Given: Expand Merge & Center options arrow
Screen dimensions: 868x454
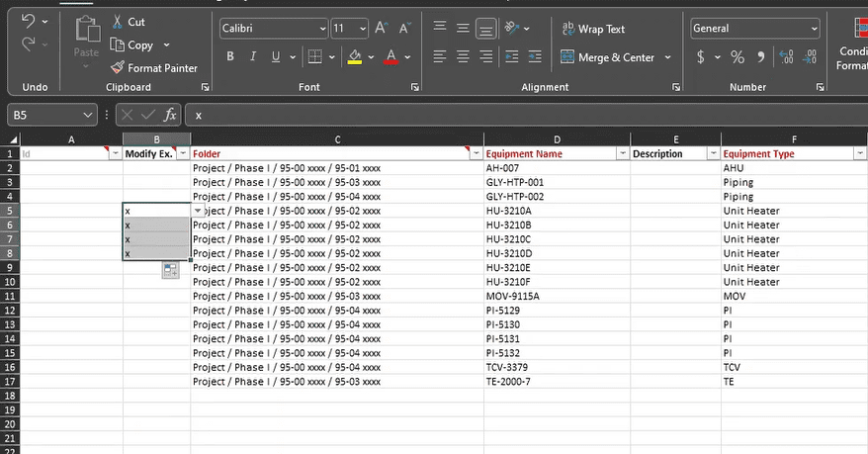Looking at the screenshot, I should tap(667, 57).
